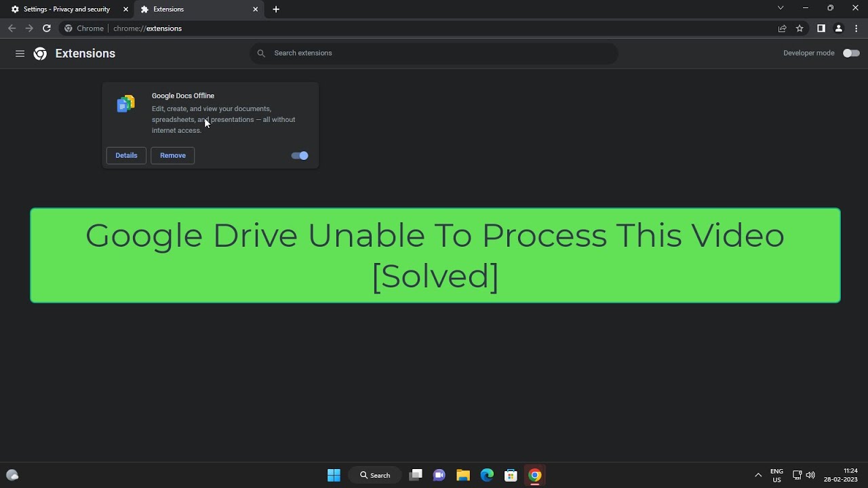Show hidden system tray icons chevron
868x488 pixels.
click(x=758, y=475)
